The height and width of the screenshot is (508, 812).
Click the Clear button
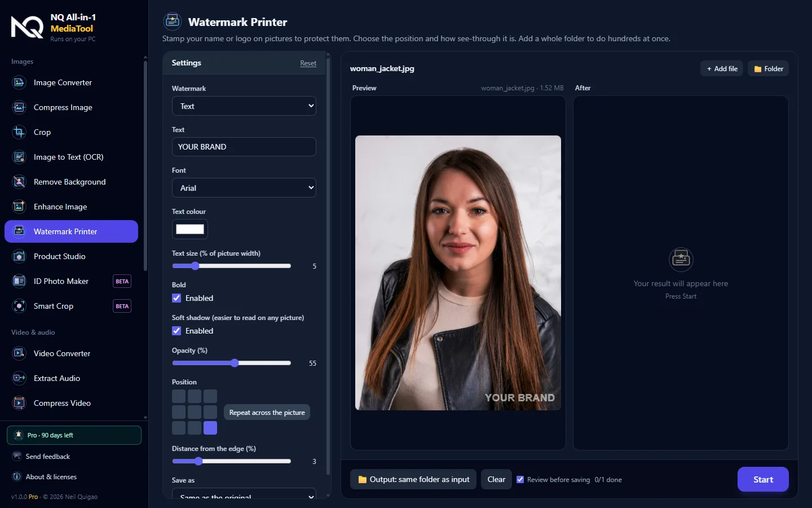(496, 479)
